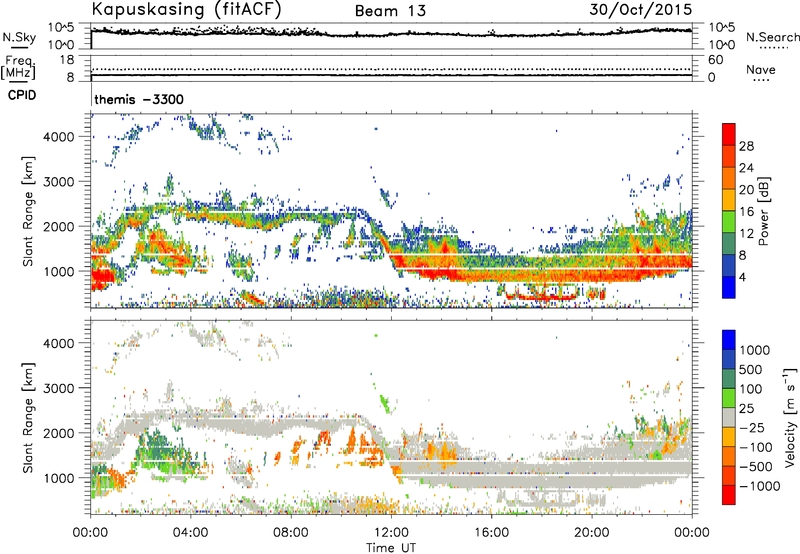Click the velocity panel 'Slant Range [km]' label
Screen dimensions: 800x554
[28, 417]
